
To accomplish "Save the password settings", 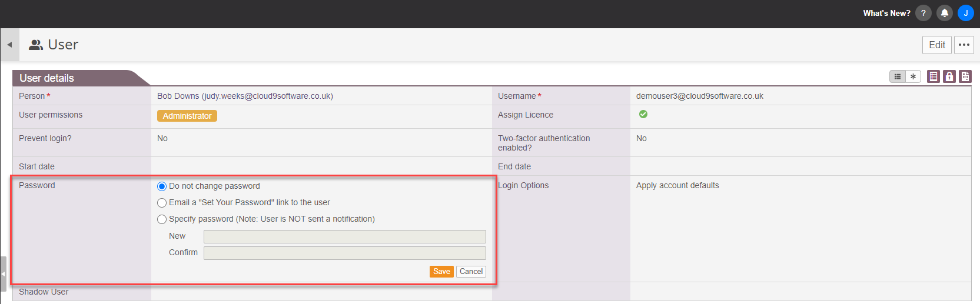I will [x=441, y=271].
